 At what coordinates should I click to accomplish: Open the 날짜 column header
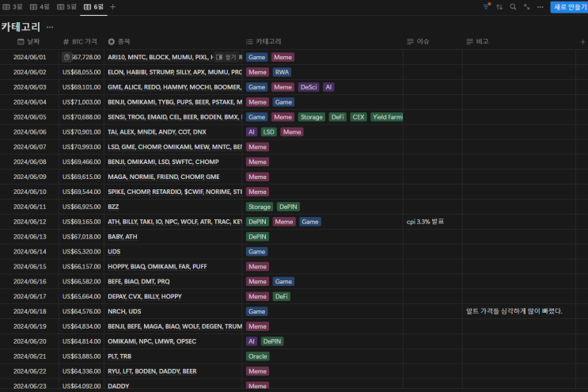point(28,42)
